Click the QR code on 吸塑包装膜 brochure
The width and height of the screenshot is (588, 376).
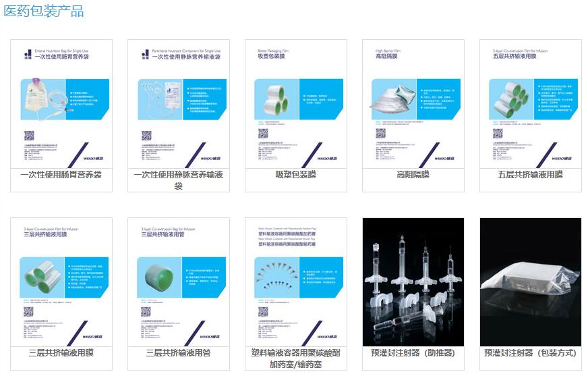point(263,133)
